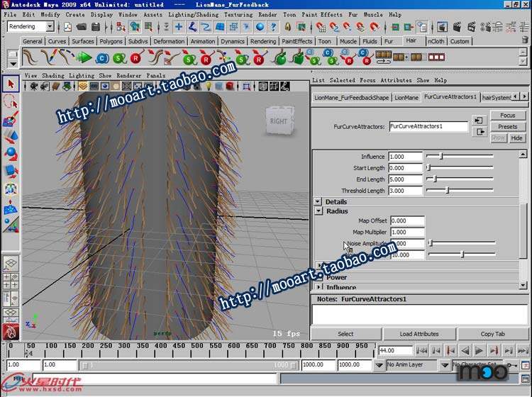Switch to the nCloth shelf tab
The height and width of the screenshot is (397, 532).
click(x=436, y=41)
